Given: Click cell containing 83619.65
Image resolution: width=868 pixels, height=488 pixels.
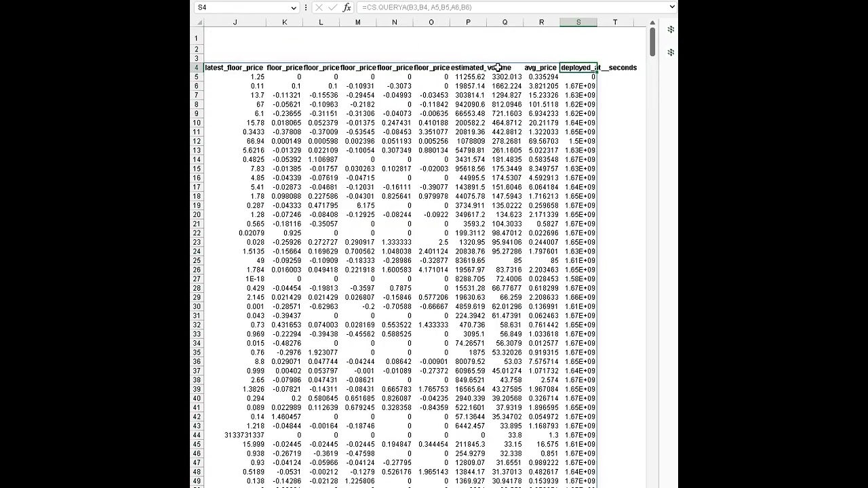Looking at the screenshot, I should [x=468, y=260].
